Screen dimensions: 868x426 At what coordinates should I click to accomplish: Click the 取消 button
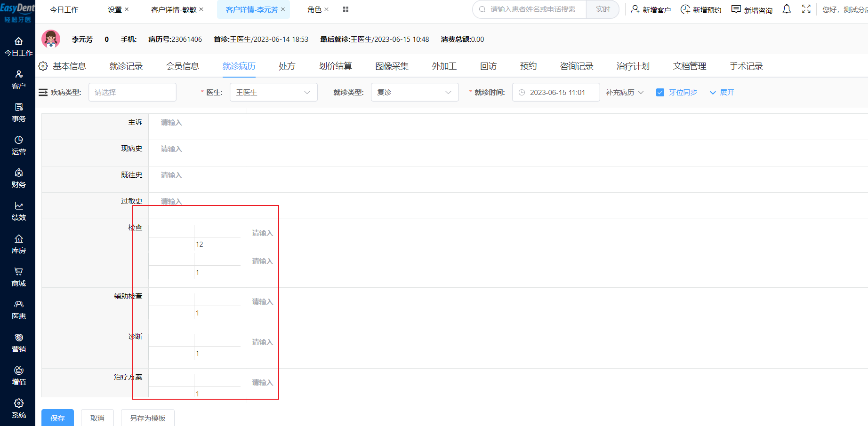point(97,418)
